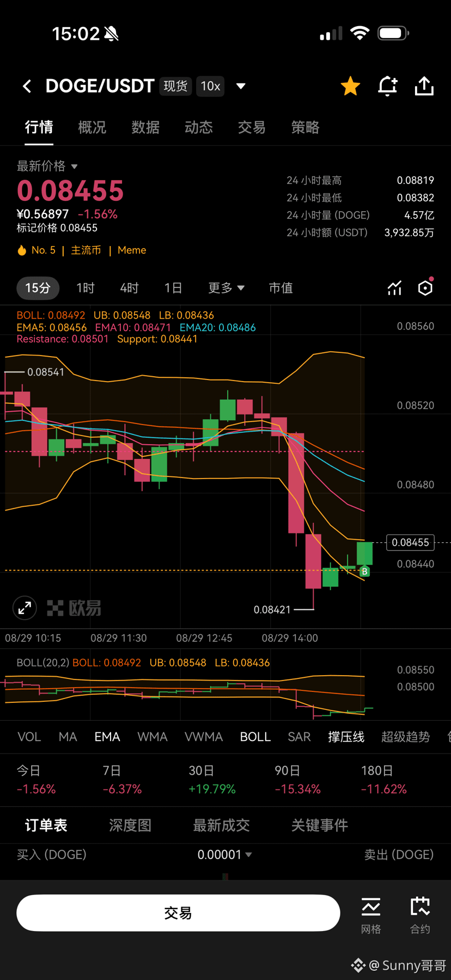Open the hexagon chart settings icon
Image resolution: width=451 pixels, height=980 pixels.
[425, 287]
